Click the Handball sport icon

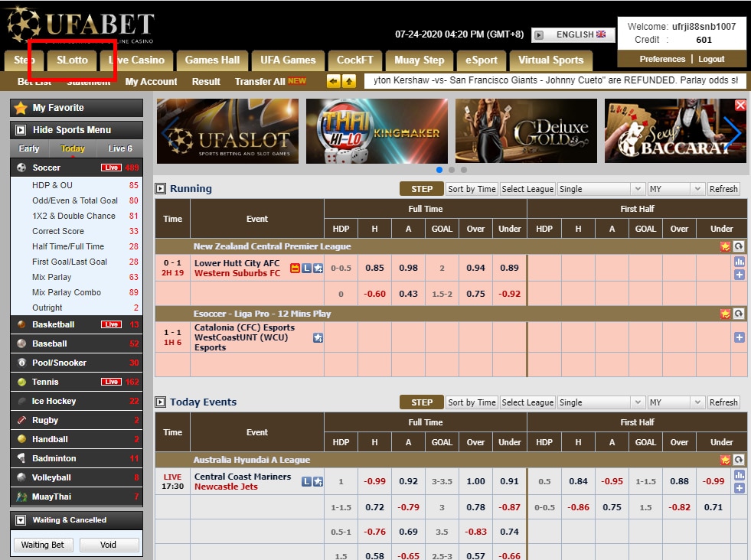pyautogui.click(x=21, y=439)
